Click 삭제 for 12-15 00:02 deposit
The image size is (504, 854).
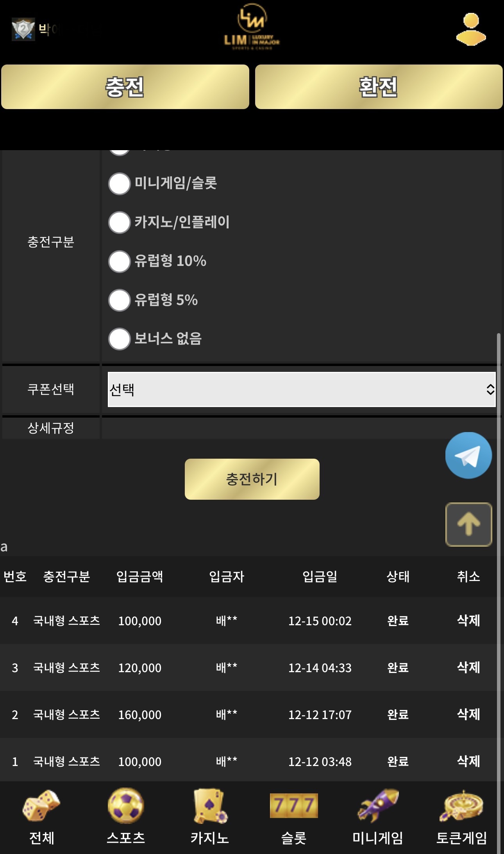468,621
